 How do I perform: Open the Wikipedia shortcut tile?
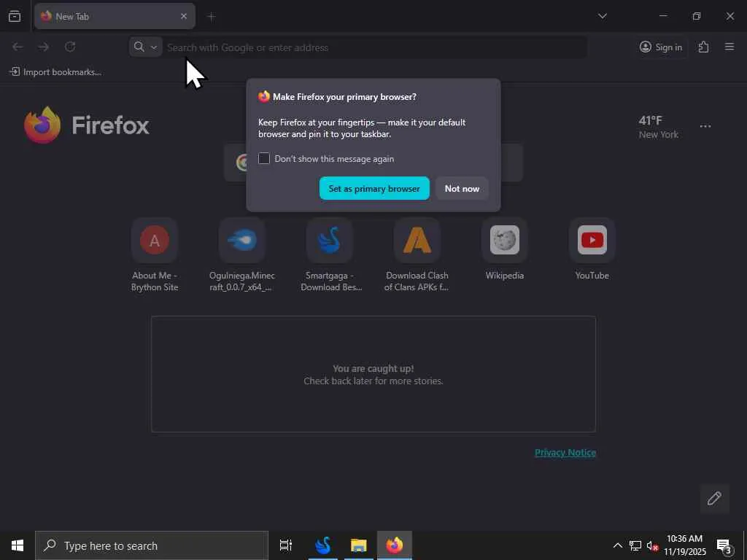(x=505, y=249)
